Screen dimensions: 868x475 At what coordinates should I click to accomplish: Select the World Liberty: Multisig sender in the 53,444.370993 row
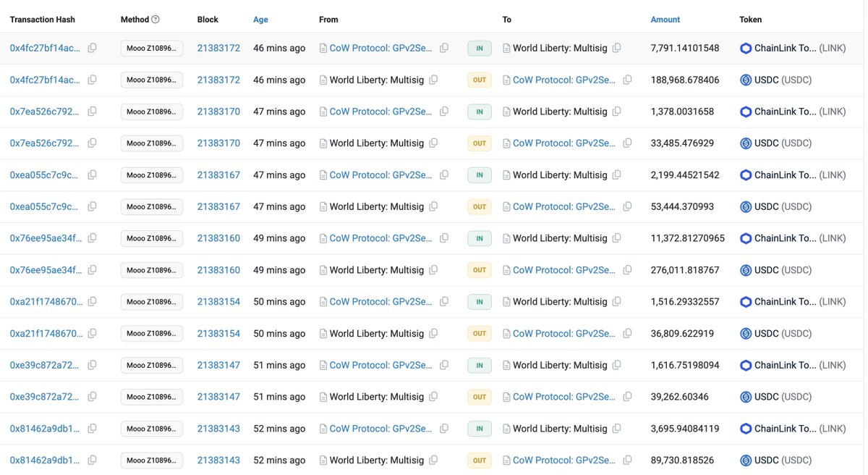pos(377,206)
